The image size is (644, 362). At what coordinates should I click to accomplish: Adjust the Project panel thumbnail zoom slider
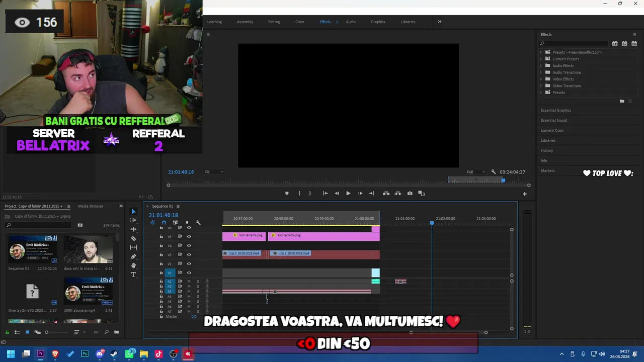click(46, 332)
